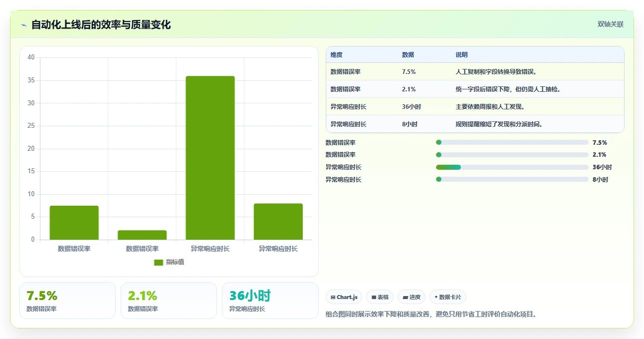644x339 pixels.
Task: Click the y-axis tick label 40
Action: pyautogui.click(x=31, y=57)
